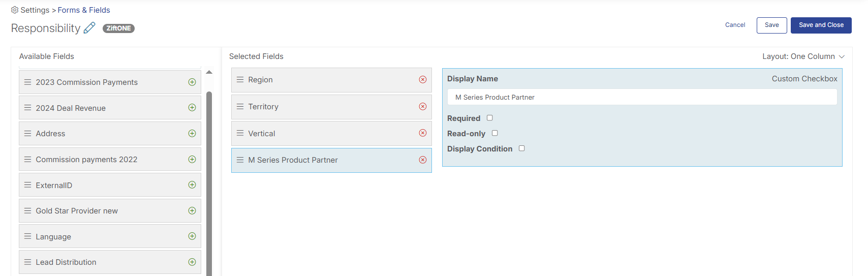
Task: Click drag handle icon of Vertical field
Action: (240, 133)
